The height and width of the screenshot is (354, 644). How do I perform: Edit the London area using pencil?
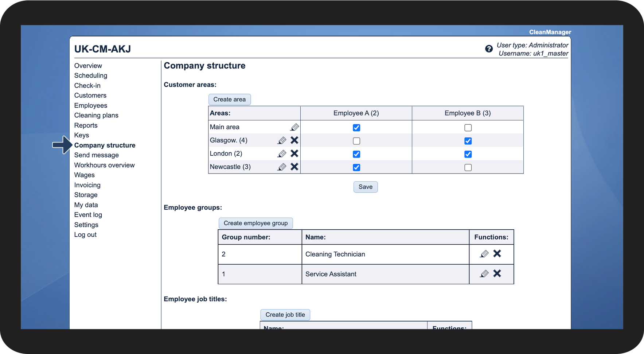click(x=282, y=154)
